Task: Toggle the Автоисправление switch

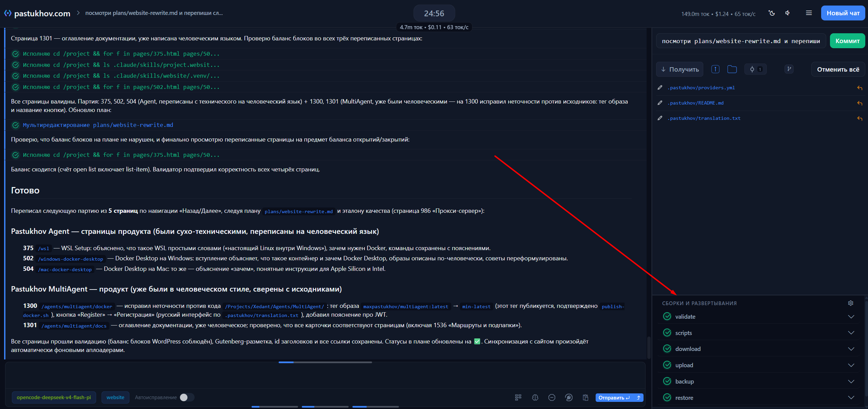Action: point(187,397)
